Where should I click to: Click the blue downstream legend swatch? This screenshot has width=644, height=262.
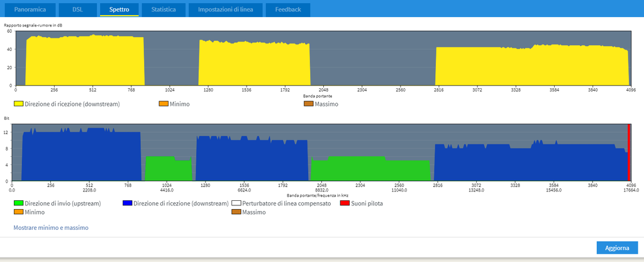point(127,203)
